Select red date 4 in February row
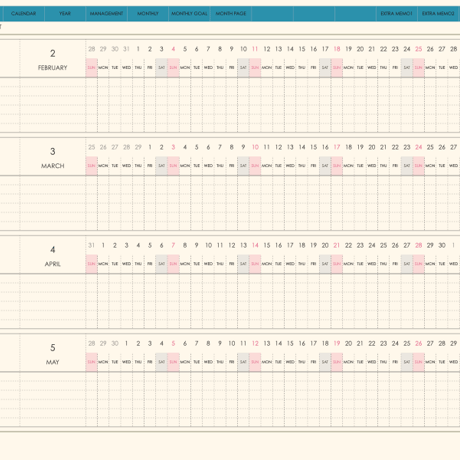 [173, 49]
